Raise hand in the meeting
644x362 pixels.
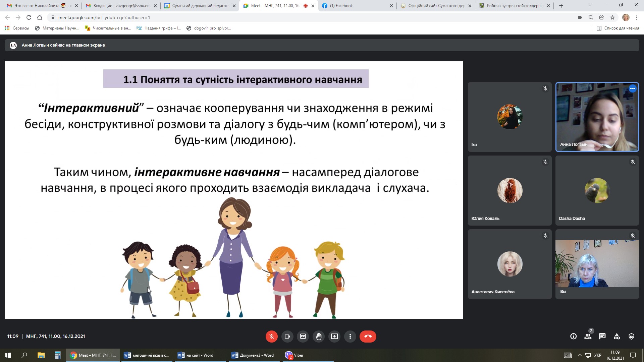click(319, 336)
